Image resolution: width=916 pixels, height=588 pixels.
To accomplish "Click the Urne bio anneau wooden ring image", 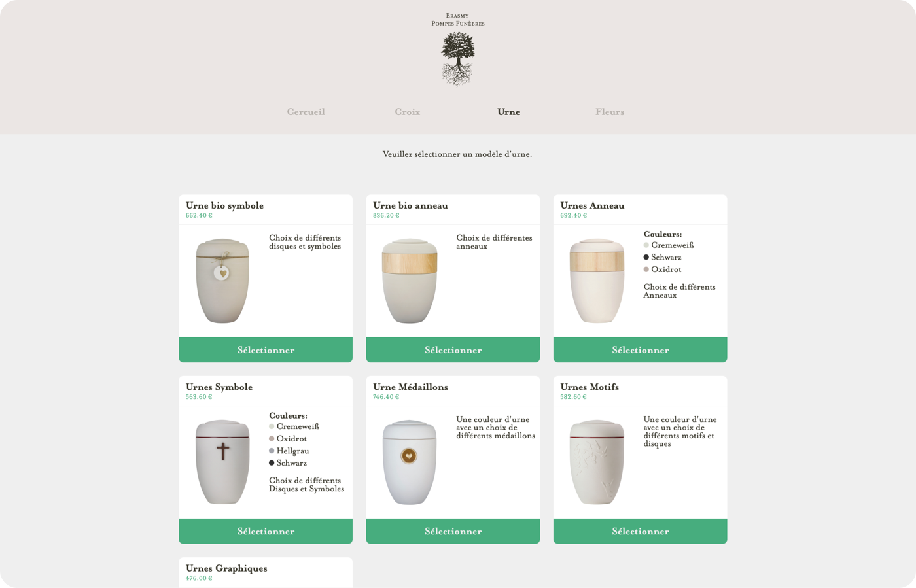I will click(410, 281).
